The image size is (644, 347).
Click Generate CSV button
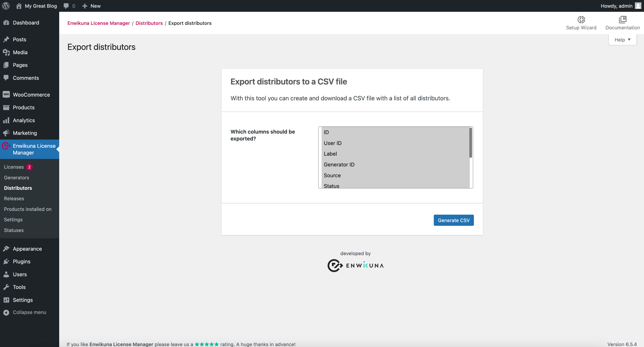click(x=454, y=220)
